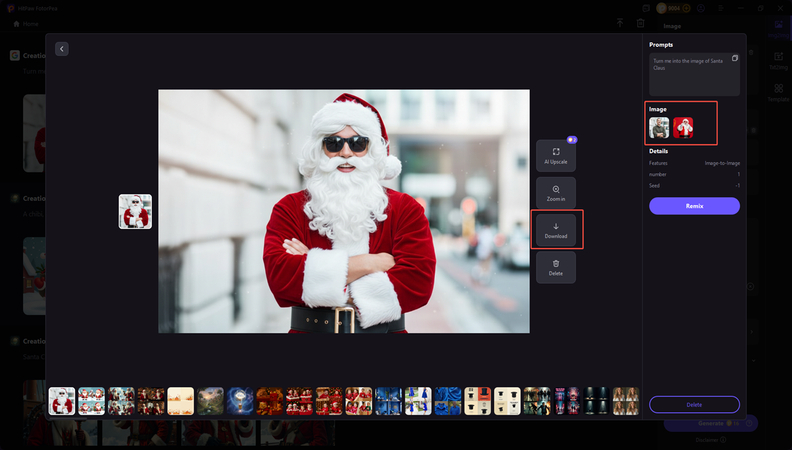The height and width of the screenshot is (450, 792).
Task: Select filmstrip thumbnail with four Santas on teal
Action: [x=91, y=401]
